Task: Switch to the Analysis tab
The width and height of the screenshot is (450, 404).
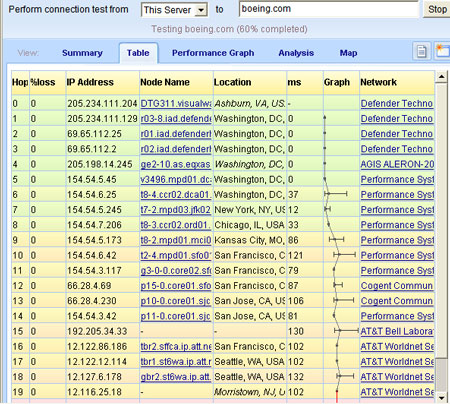Action: click(x=296, y=53)
